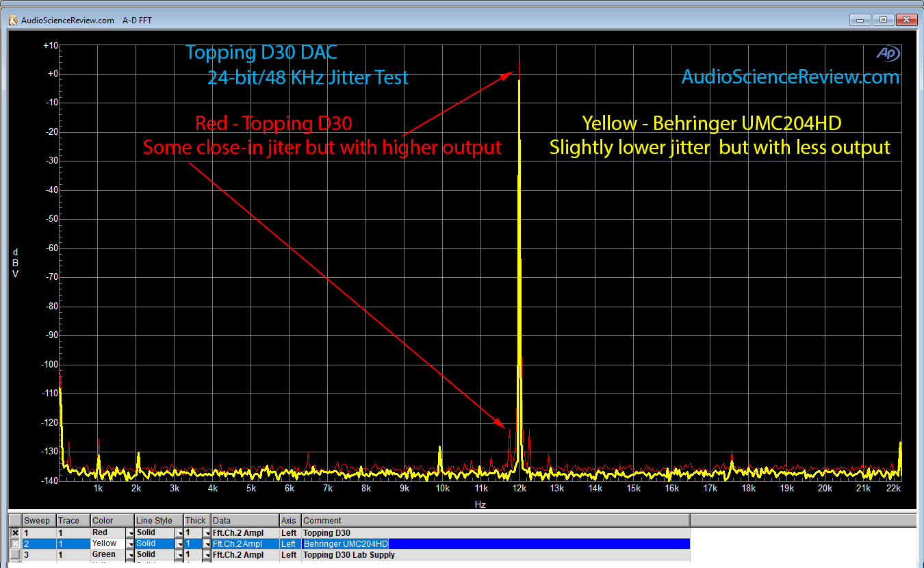Select the Yellow color cell
This screenshot has width=924, height=568.
108,543
